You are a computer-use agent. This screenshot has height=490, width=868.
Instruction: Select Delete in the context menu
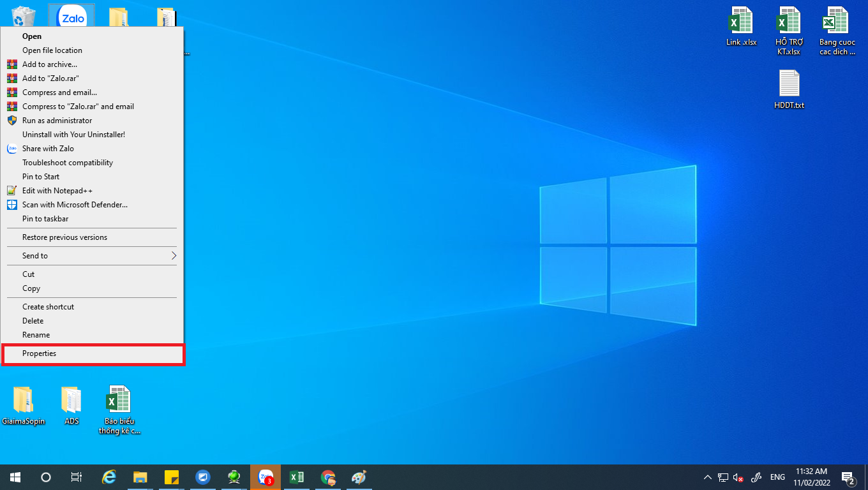point(92,321)
